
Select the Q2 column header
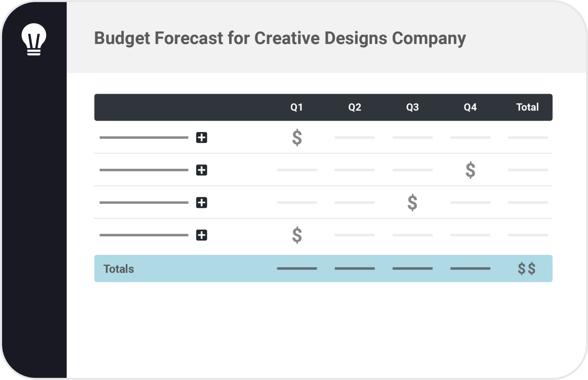pyautogui.click(x=355, y=107)
